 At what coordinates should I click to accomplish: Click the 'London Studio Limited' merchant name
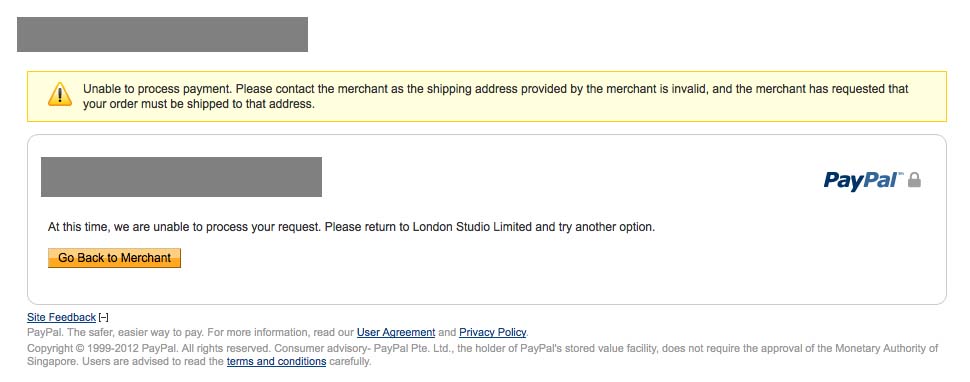pos(472,227)
